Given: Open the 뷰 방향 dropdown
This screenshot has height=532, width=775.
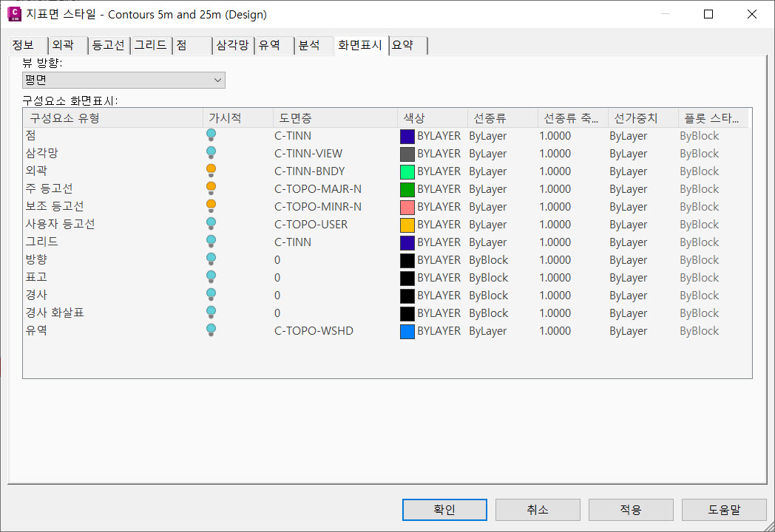Looking at the screenshot, I should point(123,80).
